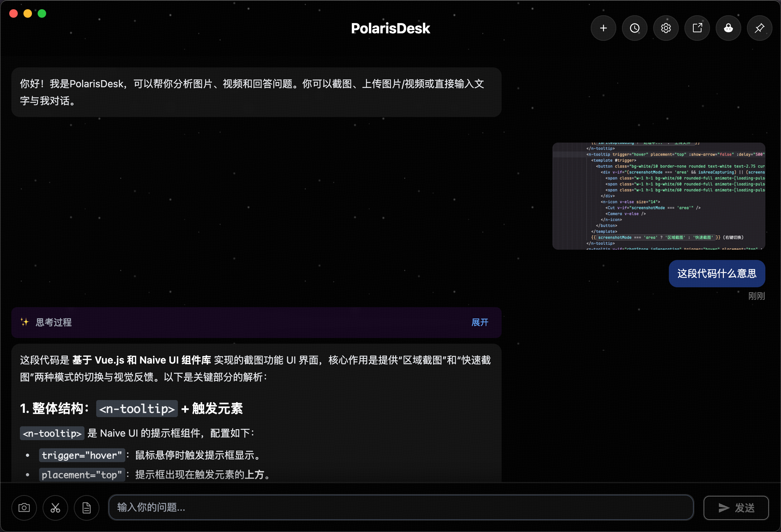Click the placement="top" code snippet

(x=82, y=475)
